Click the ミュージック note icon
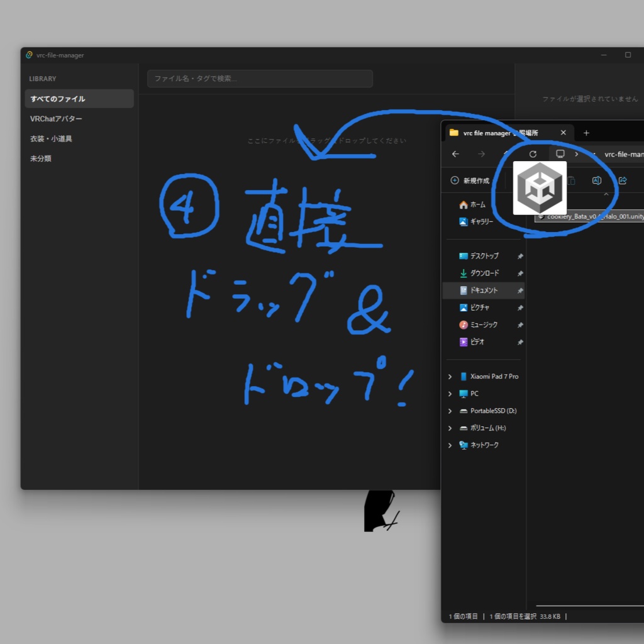The height and width of the screenshot is (644, 644). pyautogui.click(x=464, y=325)
